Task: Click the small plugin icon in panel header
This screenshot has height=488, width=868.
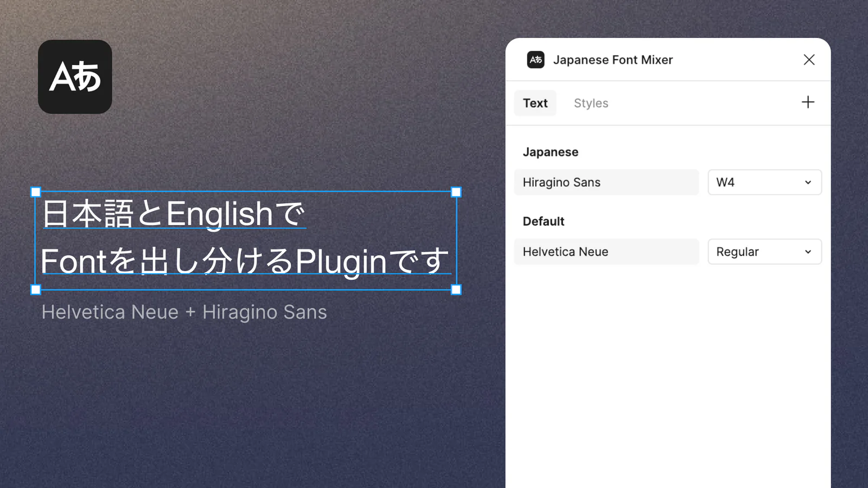Action: click(x=536, y=60)
